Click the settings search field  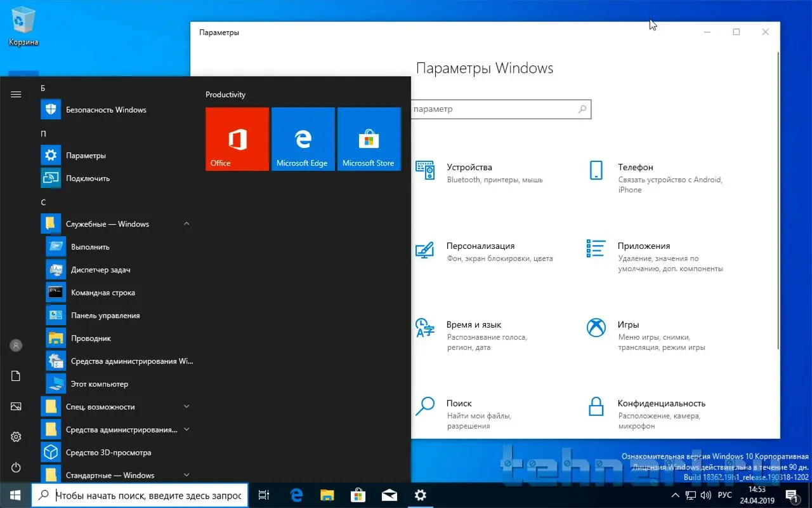pos(495,109)
